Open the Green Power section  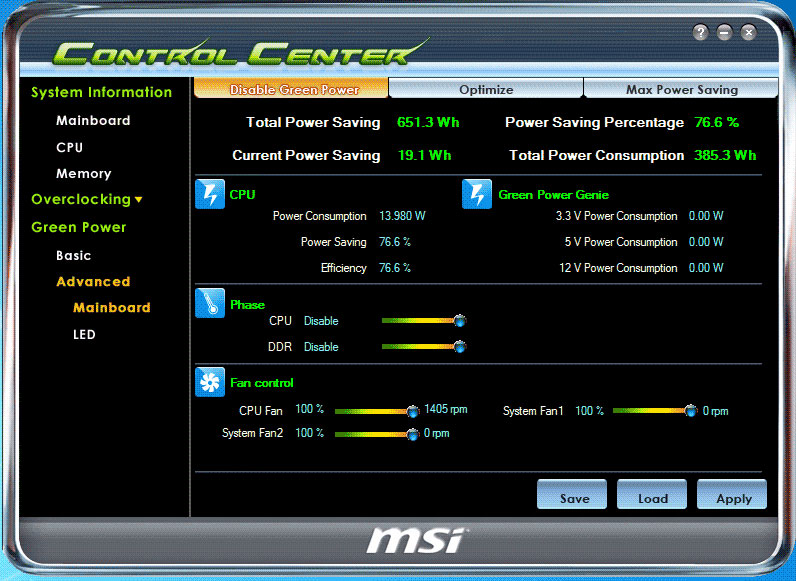(x=78, y=227)
